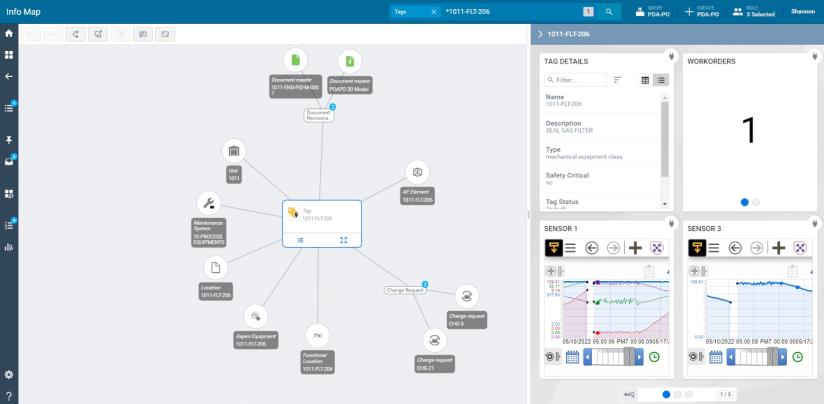Select the second Workorders pagination dot
The image size is (824, 404).
tap(756, 202)
